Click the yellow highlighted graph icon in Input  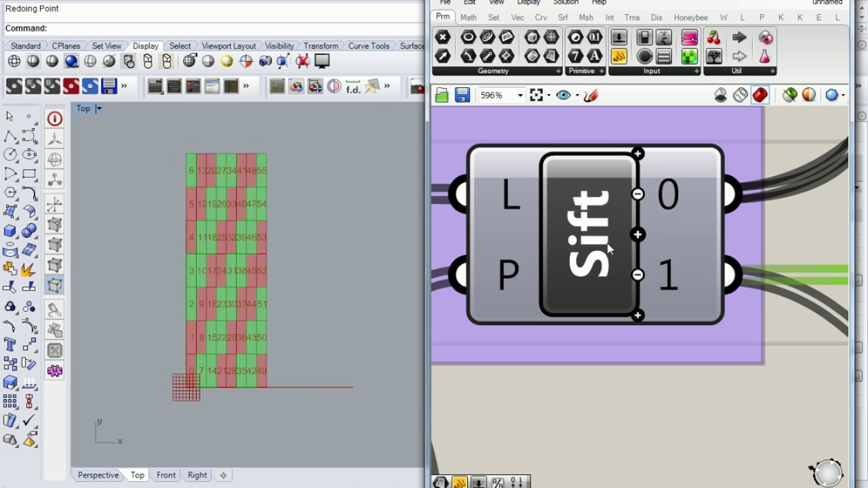tap(618, 56)
